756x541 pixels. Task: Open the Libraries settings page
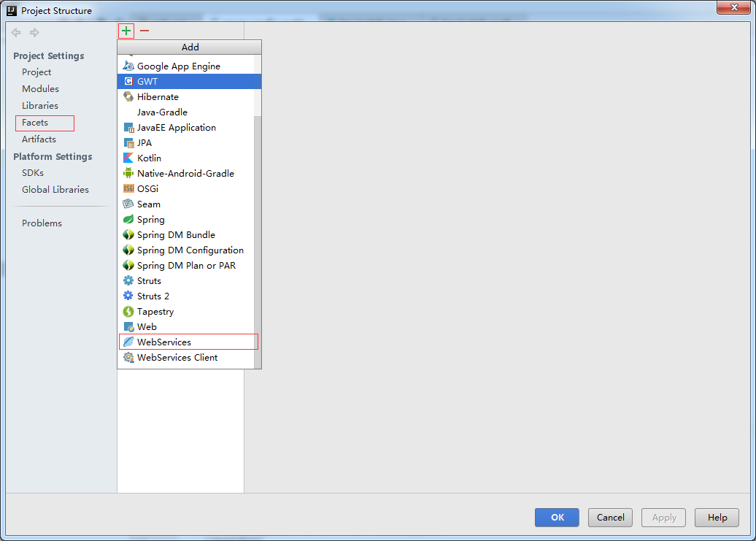40,106
